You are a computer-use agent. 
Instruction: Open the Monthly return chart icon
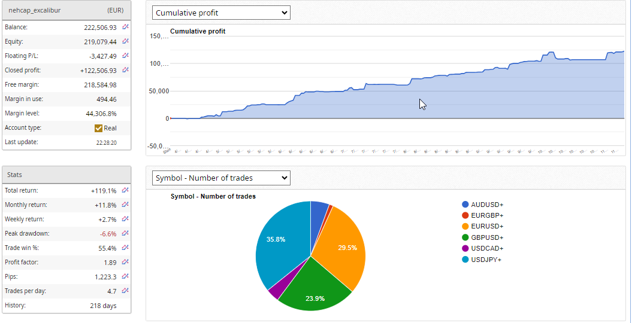[x=125, y=205]
